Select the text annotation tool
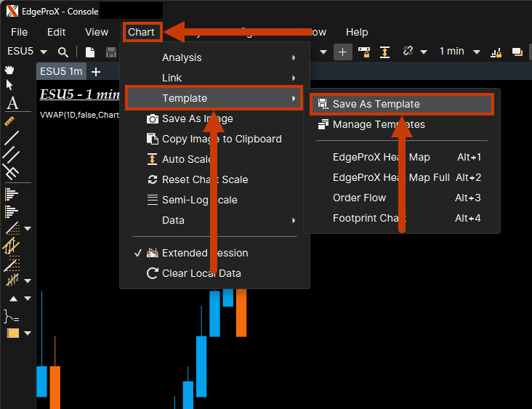This screenshot has height=409, width=532. (x=12, y=102)
